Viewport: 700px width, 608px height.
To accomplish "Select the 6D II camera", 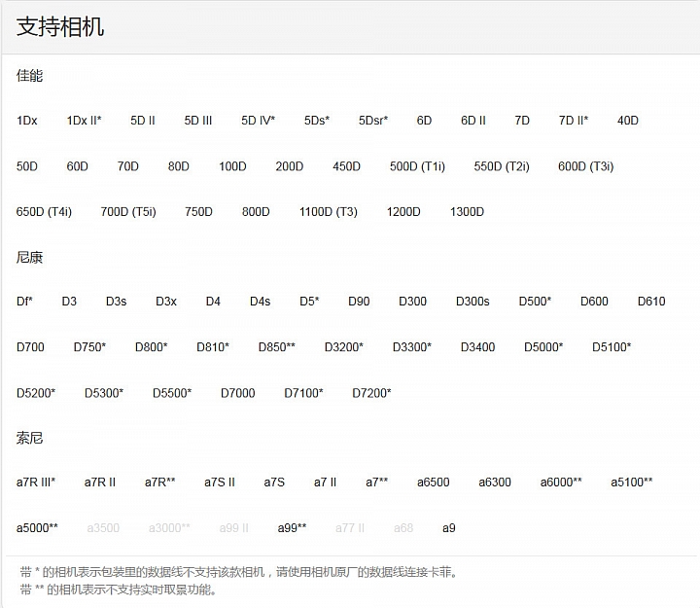I will [x=473, y=121].
